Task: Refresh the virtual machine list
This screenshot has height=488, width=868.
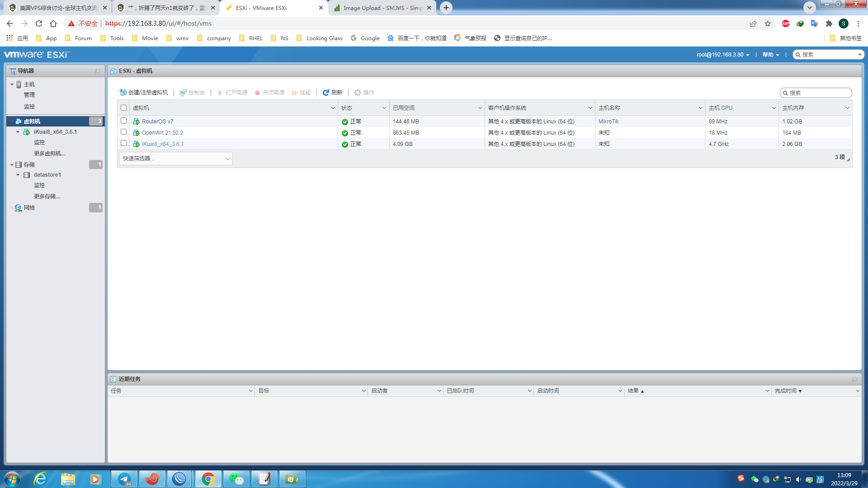Action: (x=332, y=92)
